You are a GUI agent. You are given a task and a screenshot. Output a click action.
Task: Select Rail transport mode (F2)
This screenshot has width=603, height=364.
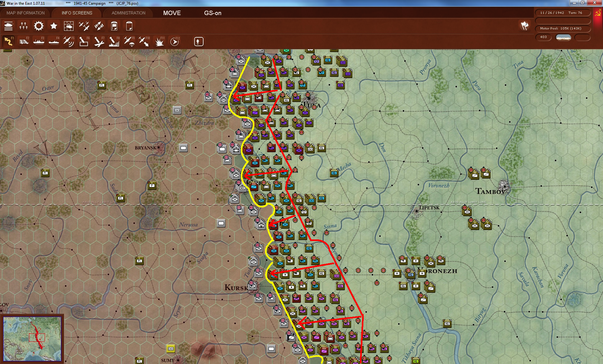(x=24, y=41)
